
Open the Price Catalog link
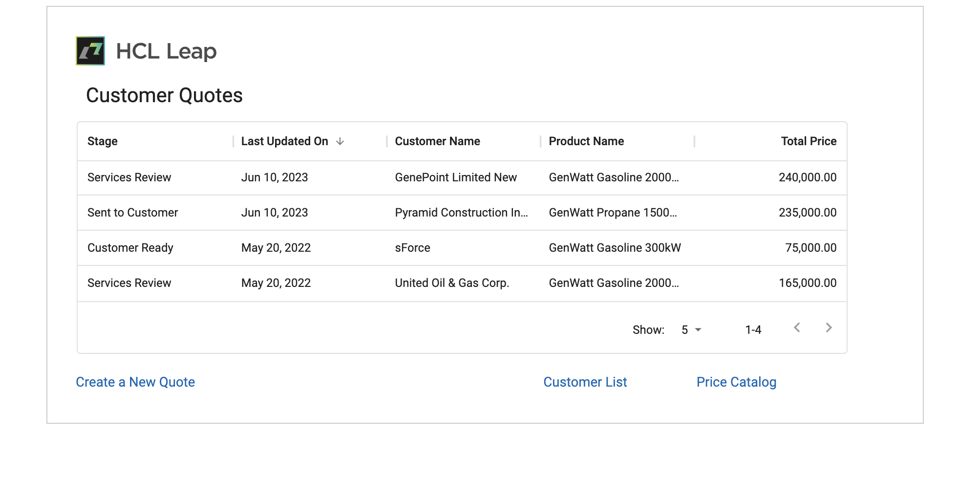pyautogui.click(x=736, y=382)
